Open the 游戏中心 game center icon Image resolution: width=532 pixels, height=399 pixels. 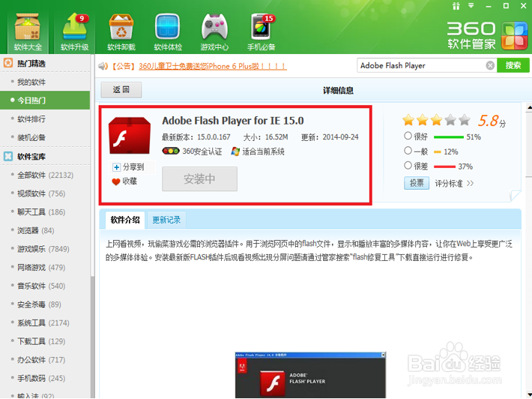coord(214,32)
